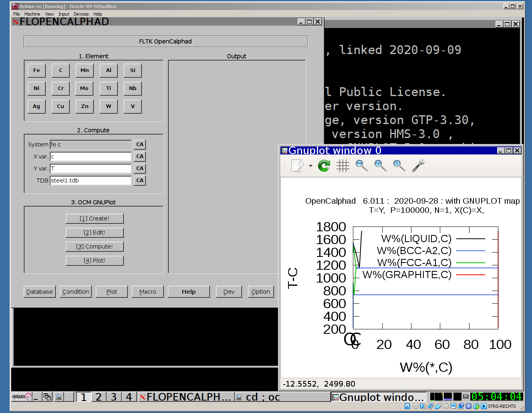Click the [4] Plot! button
532x413 pixels.
pyautogui.click(x=95, y=261)
